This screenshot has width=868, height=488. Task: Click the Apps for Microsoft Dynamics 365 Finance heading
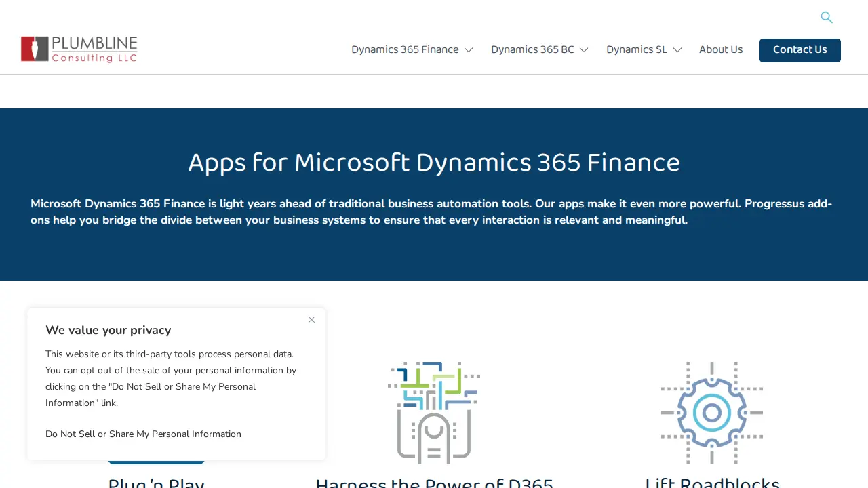coord(434,163)
